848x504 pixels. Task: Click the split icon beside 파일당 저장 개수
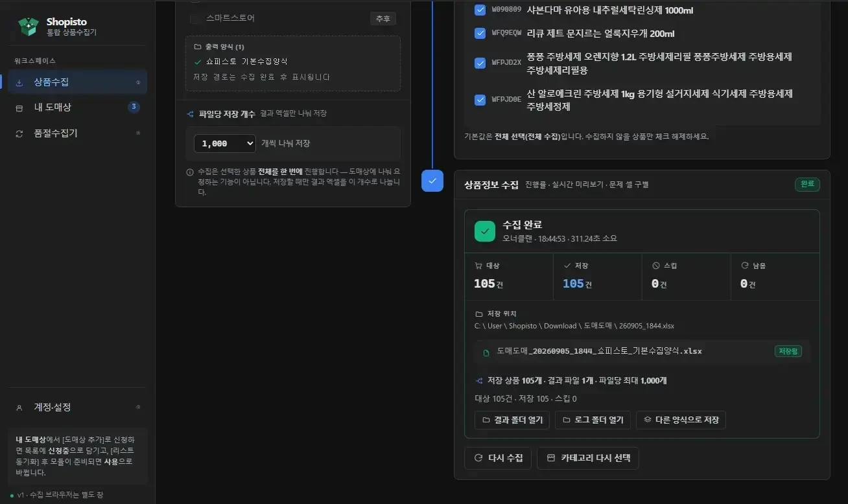[x=191, y=114]
